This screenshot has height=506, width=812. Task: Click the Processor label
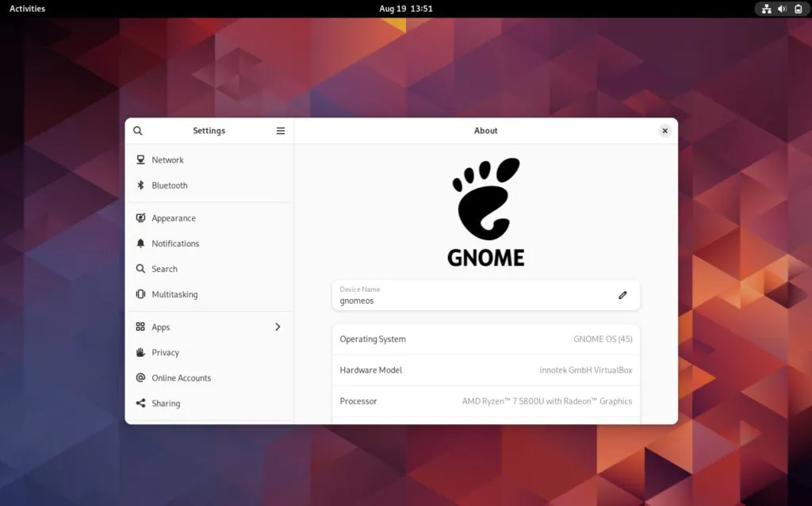point(358,401)
